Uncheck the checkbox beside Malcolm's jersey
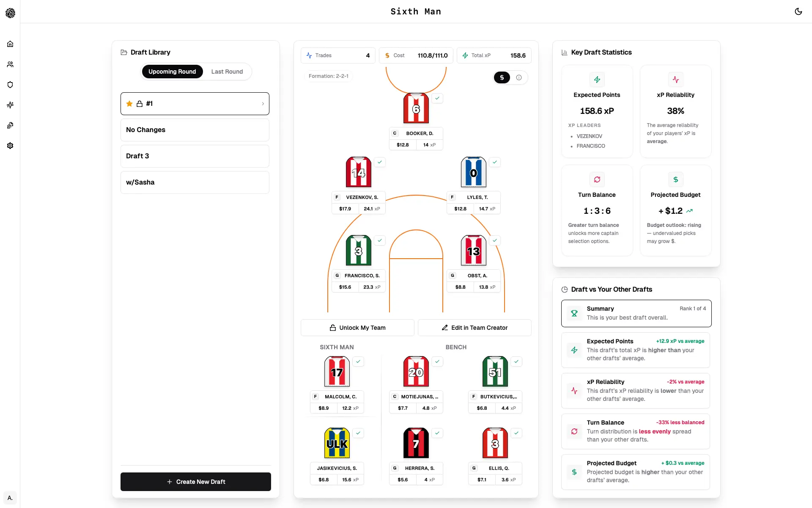 point(358,362)
